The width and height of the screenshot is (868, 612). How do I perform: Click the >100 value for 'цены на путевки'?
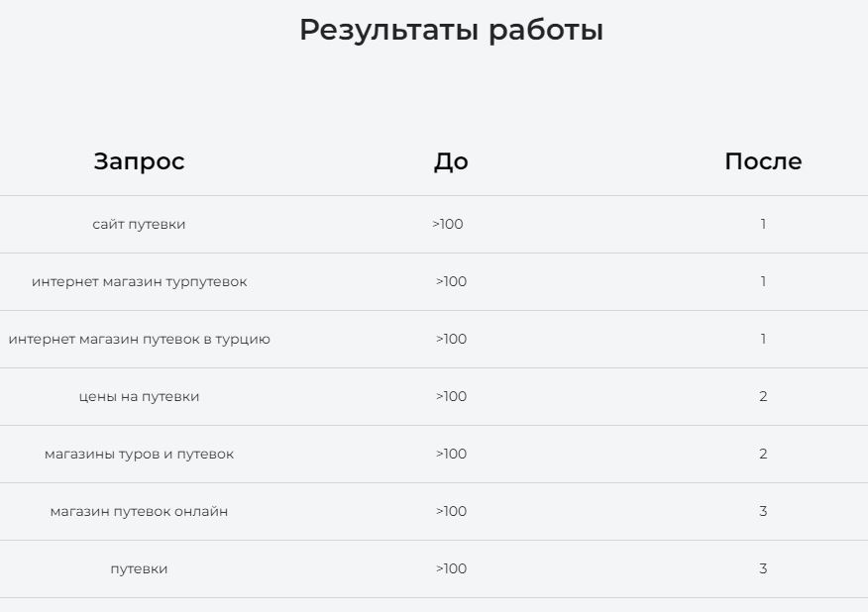pyautogui.click(x=451, y=396)
